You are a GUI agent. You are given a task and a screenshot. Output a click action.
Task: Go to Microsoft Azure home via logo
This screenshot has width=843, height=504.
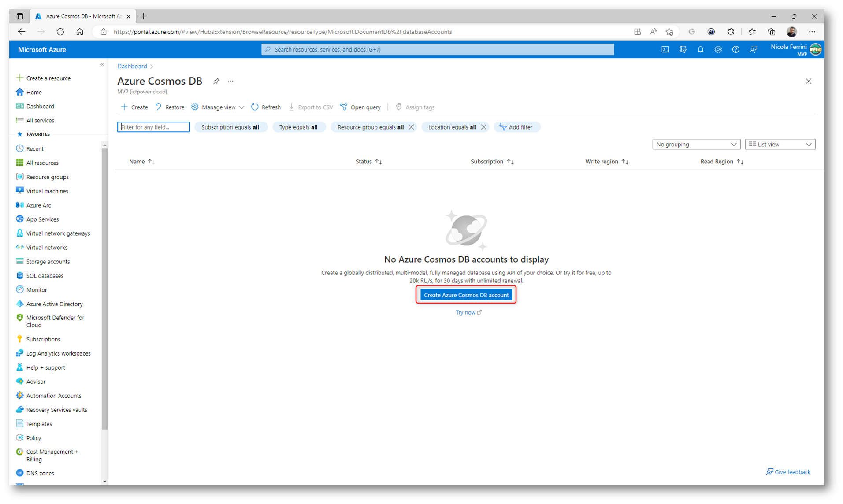42,50
